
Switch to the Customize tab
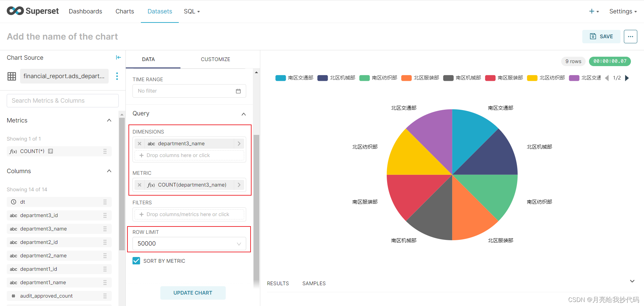coord(215,59)
